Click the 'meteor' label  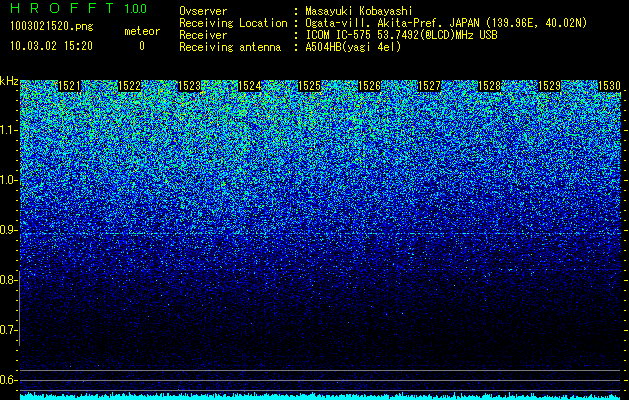(142, 31)
